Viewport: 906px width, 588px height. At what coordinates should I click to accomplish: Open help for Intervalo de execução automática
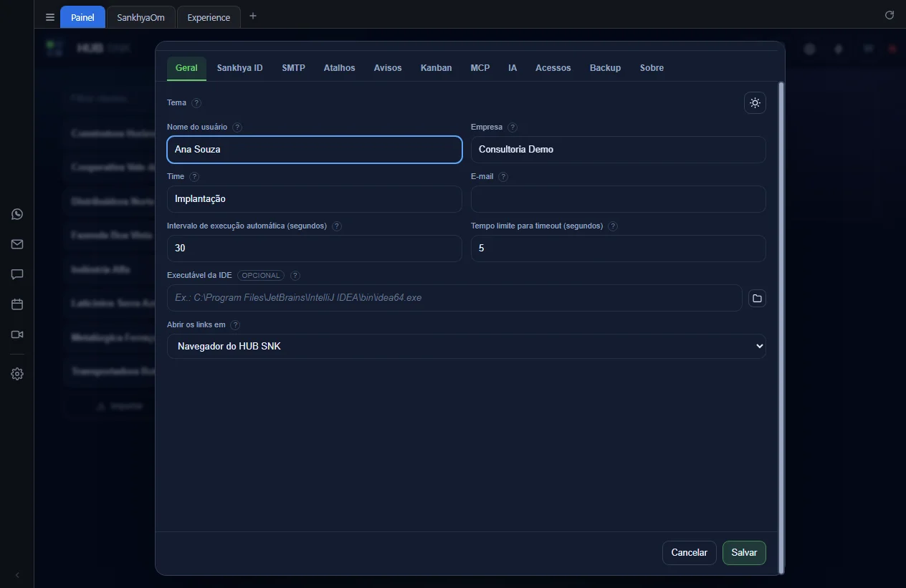(x=337, y=226)
